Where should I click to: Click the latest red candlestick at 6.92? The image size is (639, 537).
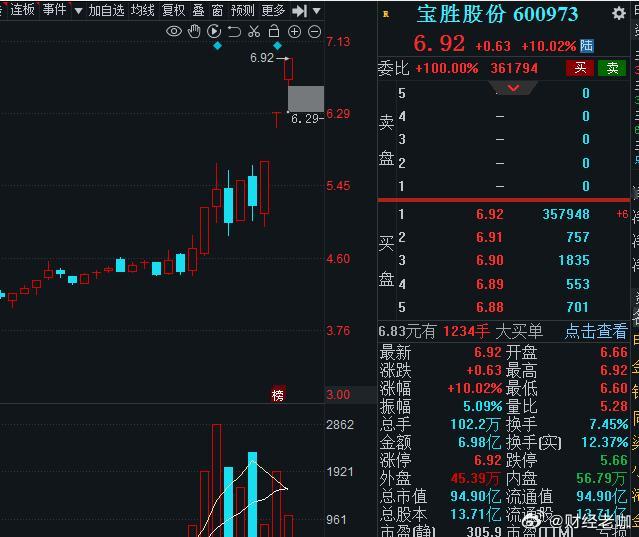(x=288, y=69)
